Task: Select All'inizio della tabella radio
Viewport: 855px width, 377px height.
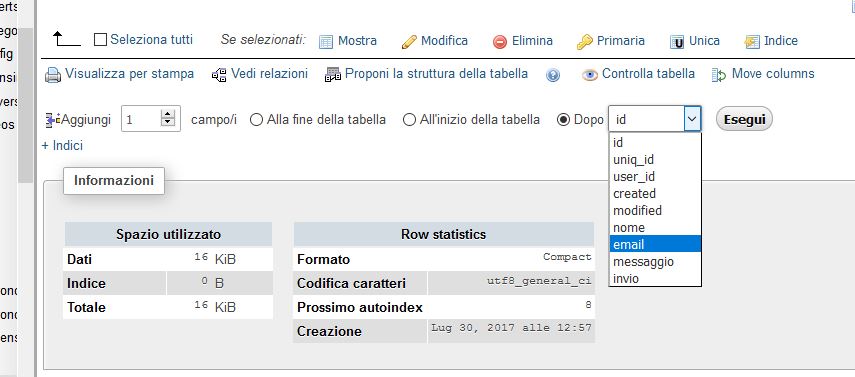Action: click(410, 120)
